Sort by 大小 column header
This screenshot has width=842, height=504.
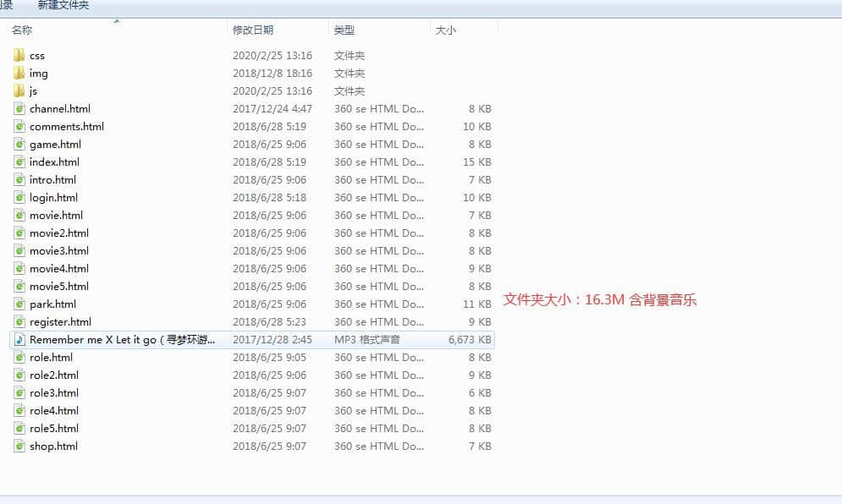(445, 30)
